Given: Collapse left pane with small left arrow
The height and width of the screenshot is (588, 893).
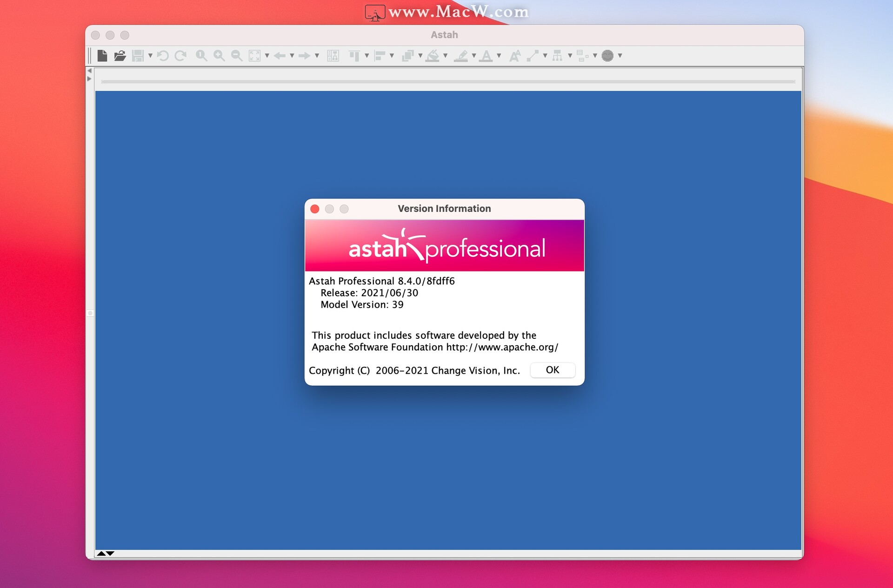Looking at the screenshot, I should 89,71.
